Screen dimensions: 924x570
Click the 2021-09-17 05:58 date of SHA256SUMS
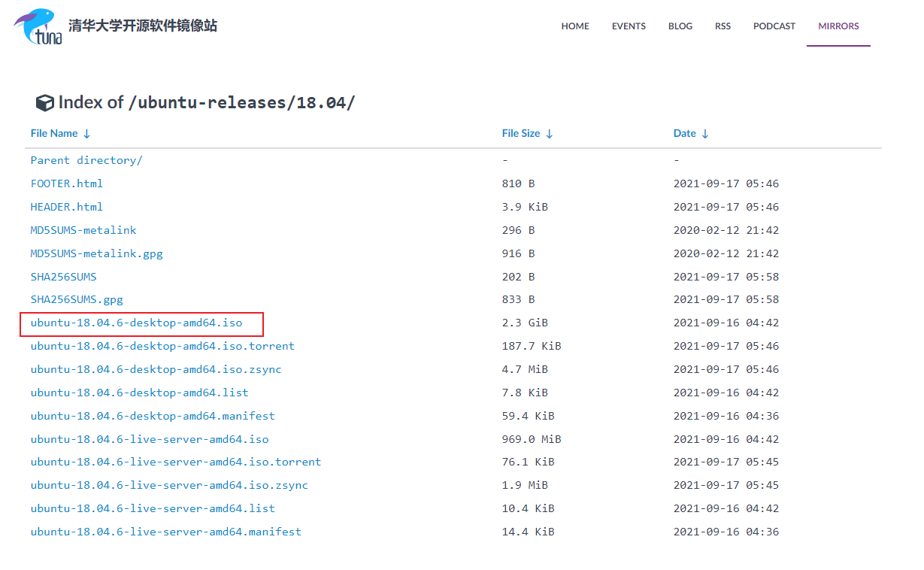pyautogui.click(x=726, y=277)
